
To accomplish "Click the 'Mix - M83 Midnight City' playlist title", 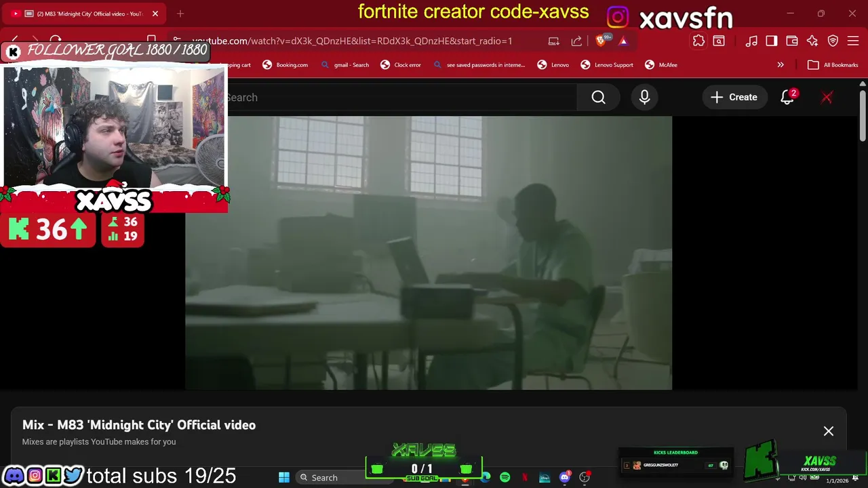I will pyautogui.click(x=139, y=425).
